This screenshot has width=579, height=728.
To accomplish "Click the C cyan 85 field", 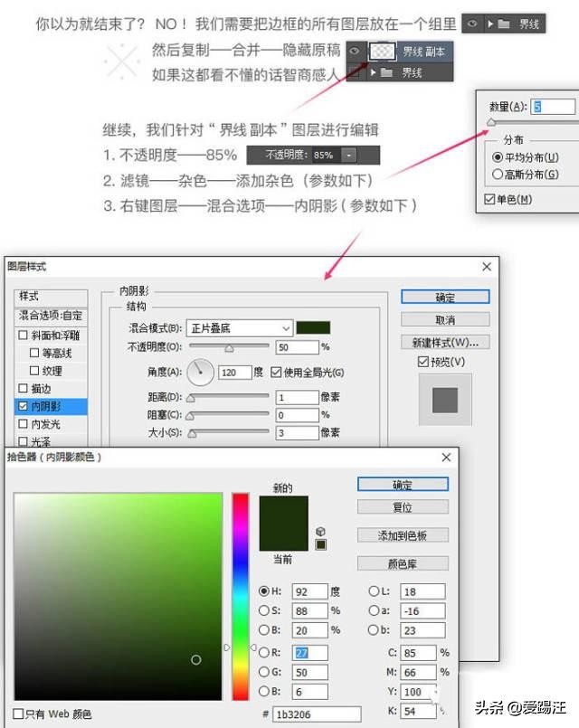I will pos(418,653).
